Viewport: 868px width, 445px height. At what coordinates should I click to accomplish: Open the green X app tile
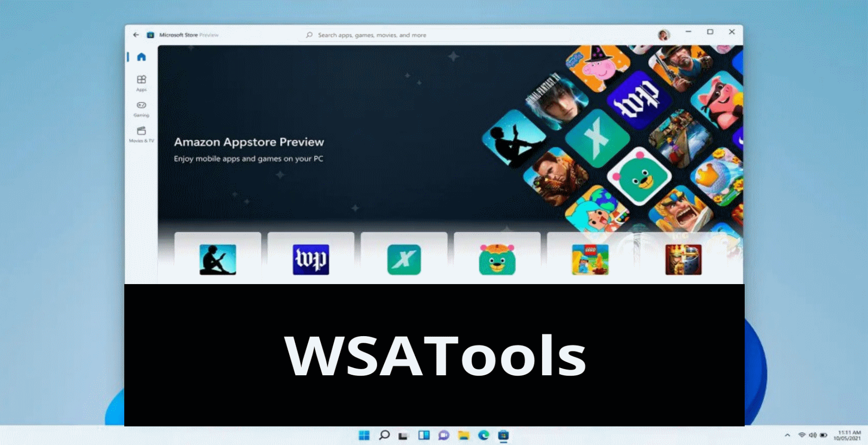(404, 260)
